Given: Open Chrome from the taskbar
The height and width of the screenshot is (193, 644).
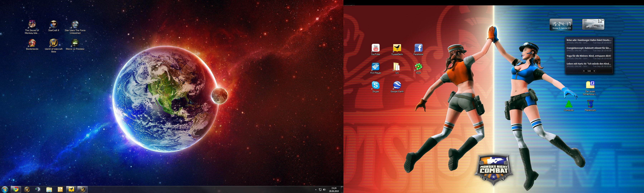Looking at the screenshot, I should [x=16, y=189].
